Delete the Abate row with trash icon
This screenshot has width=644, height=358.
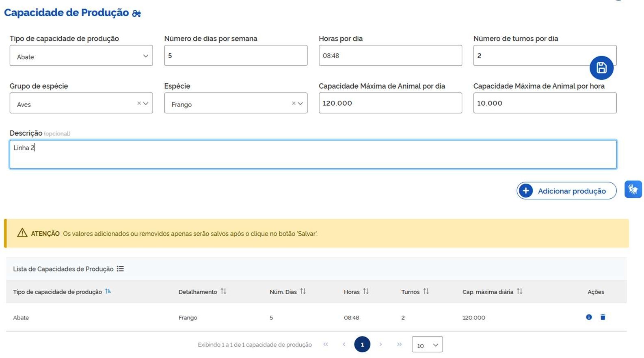(x=603, y=317)
